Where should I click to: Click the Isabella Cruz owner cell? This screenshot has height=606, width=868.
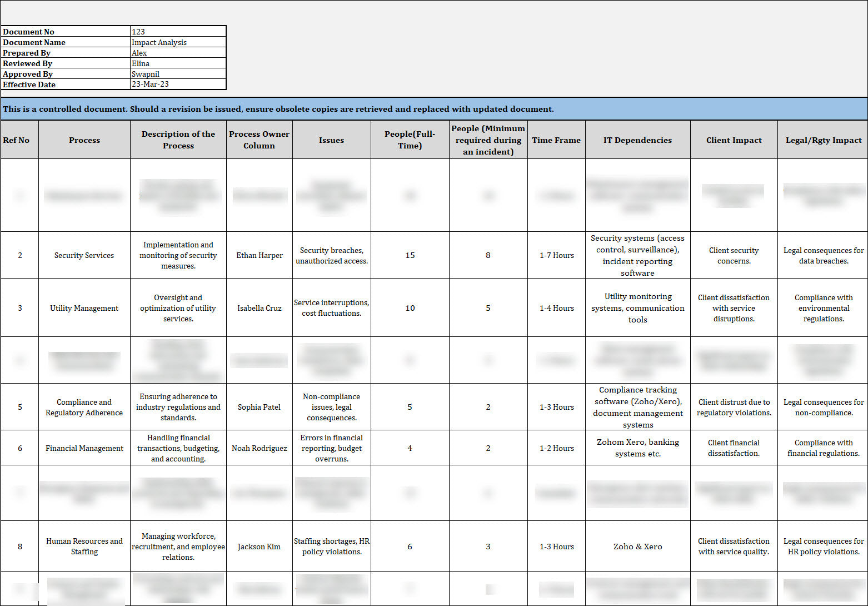[x=259, y=308]
